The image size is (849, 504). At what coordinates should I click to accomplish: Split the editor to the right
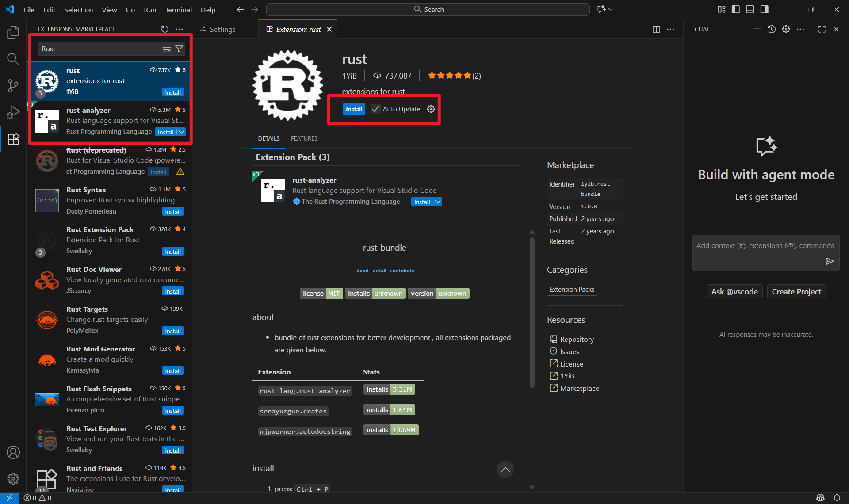tap(656, 29)
